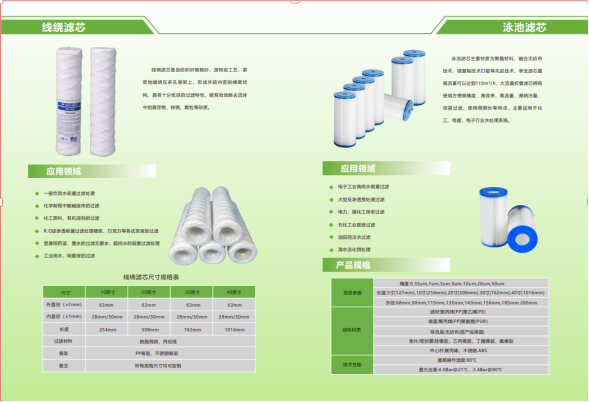Click the 20英寸 column header
Screen dimensions: 589x402
click(x=149, y=292)
